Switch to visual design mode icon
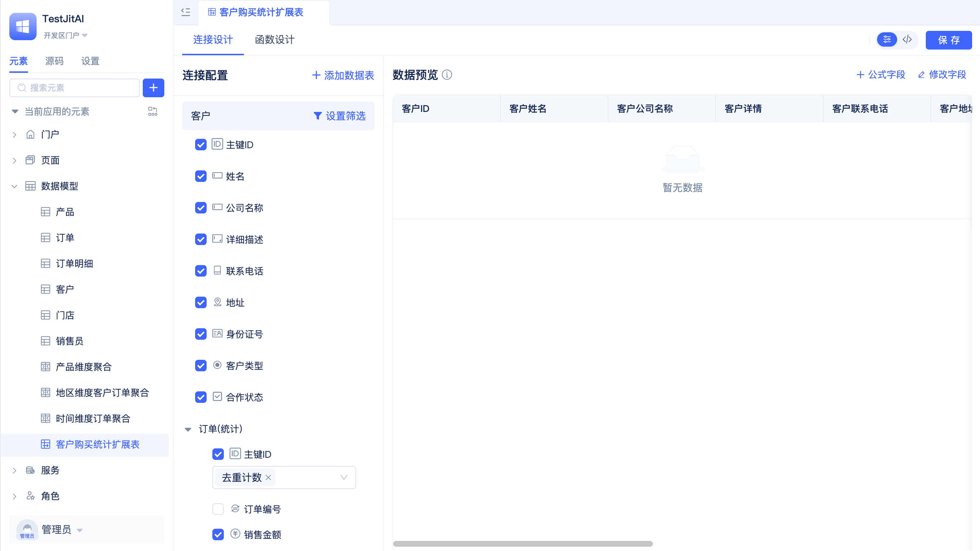980x551 pixels. 887,39
